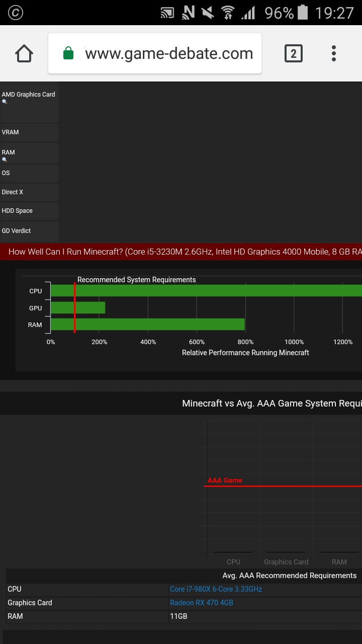Click the green RAM performance bar
362x644 pixels.
[x=148, y=325]
